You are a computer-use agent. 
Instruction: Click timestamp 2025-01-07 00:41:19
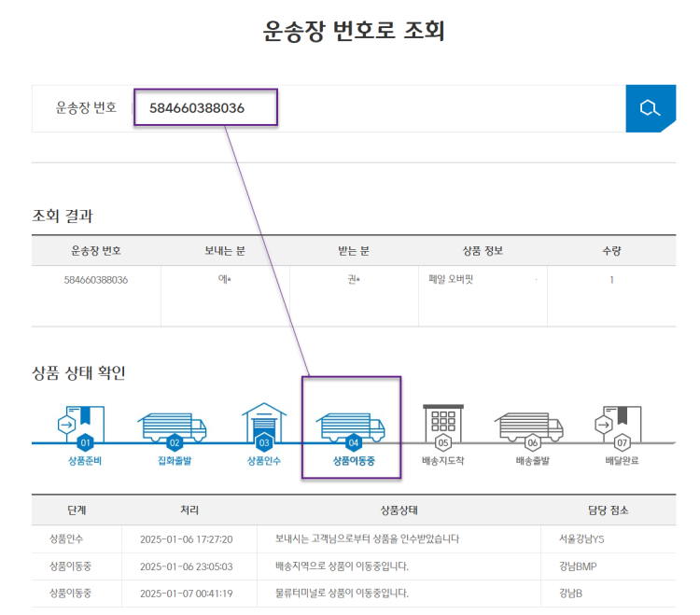click(x=186, y=594)
